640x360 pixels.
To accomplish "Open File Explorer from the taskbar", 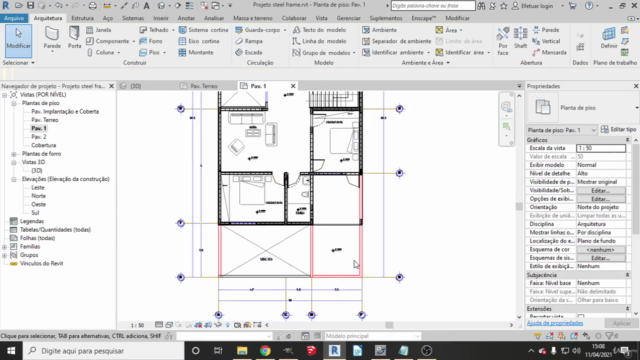I will [x=242, y=351].
